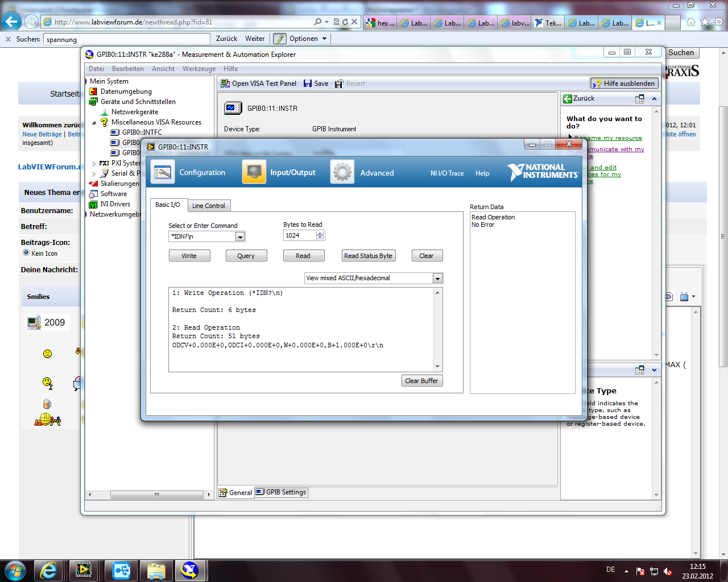Click the green Zurück arrow icon
The image size is (728, 582).
567,98
